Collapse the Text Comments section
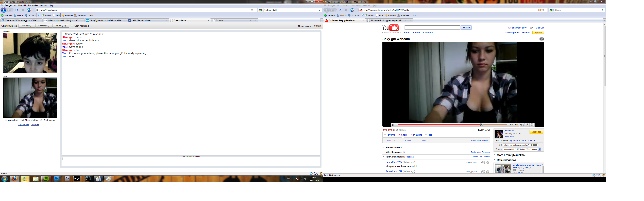The height and width of the screenshot is (201, 644). (383, 157)
